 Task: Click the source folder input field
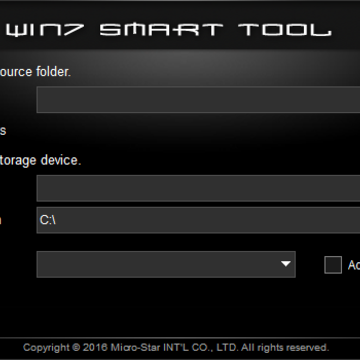[198, 100]
